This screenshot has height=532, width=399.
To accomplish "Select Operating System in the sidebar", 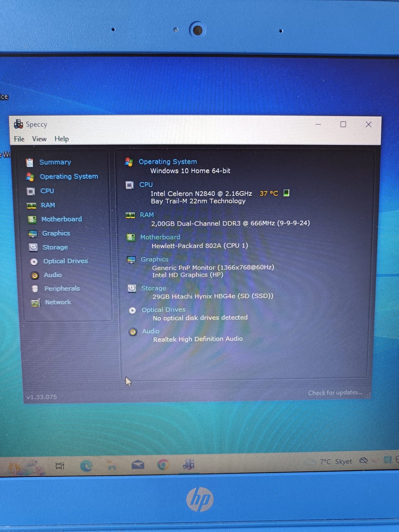I will [x=69, y=176].
